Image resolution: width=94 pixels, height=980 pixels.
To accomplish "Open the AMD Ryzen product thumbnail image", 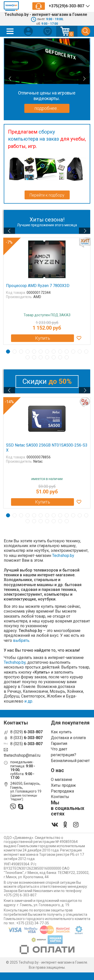I will coord(47,260).
